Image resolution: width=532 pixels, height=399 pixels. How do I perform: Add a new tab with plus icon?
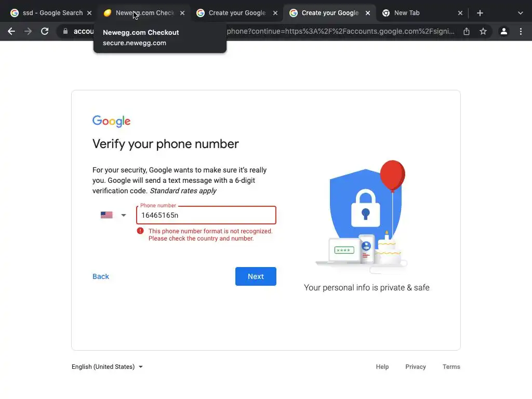click(x=480, y=13)
